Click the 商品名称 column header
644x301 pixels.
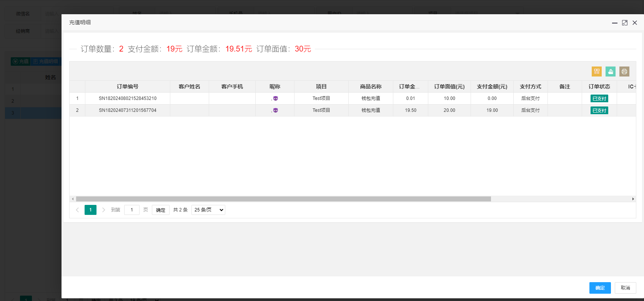point(371,86)
